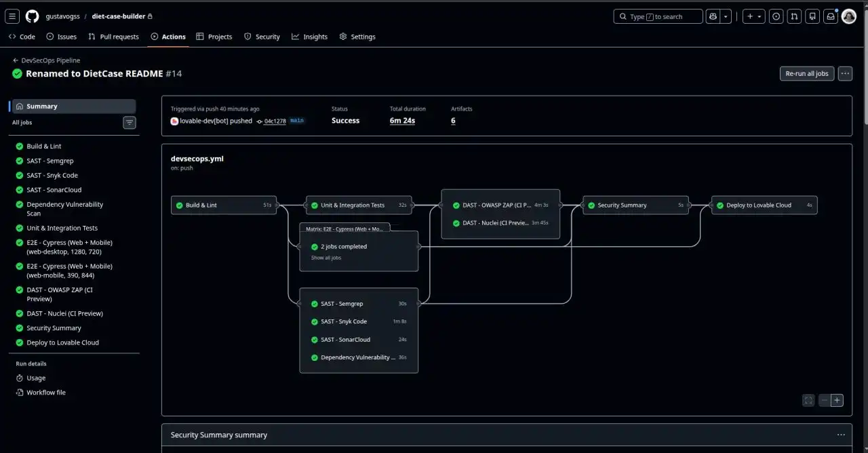
Task: Switch to the Insights tab
Action: (x=309, y=37)
